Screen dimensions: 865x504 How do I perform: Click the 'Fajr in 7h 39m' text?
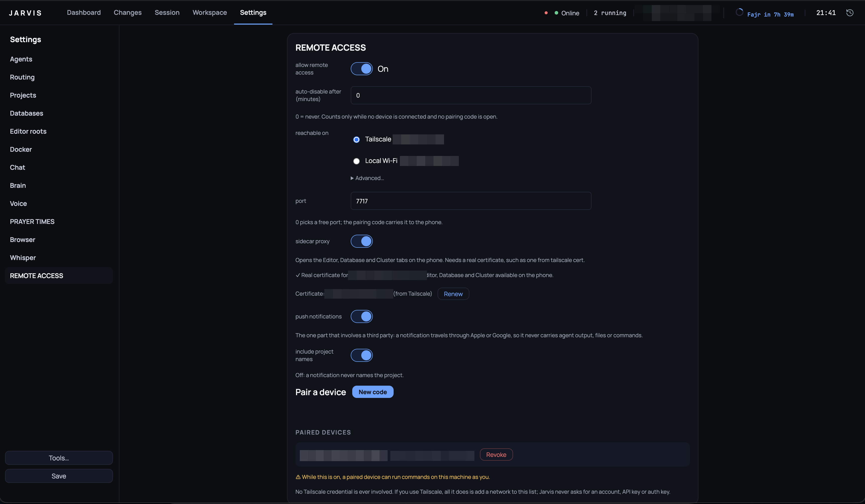[770, 14]
